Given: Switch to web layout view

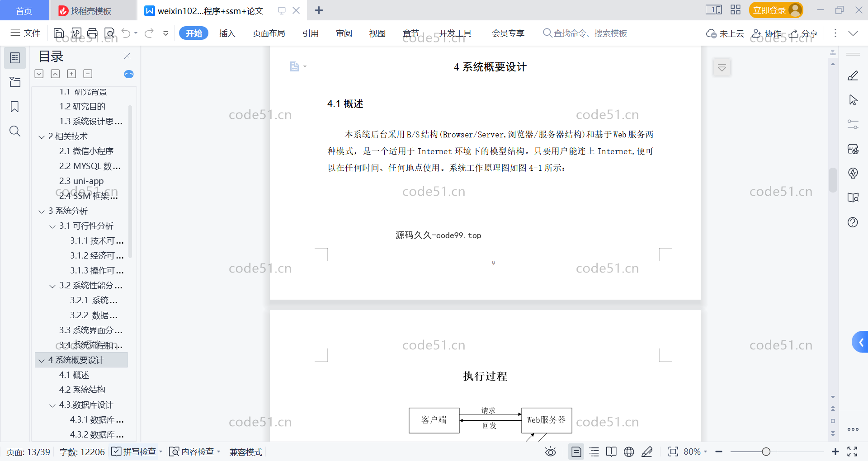Looking at the screenshot, I should pyautogui.click(x=629, y=452).
